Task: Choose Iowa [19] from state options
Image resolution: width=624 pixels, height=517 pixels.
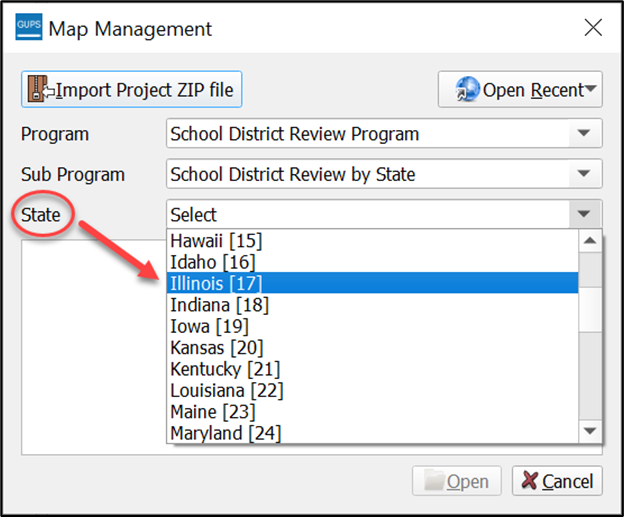Action: pos(372,326)
